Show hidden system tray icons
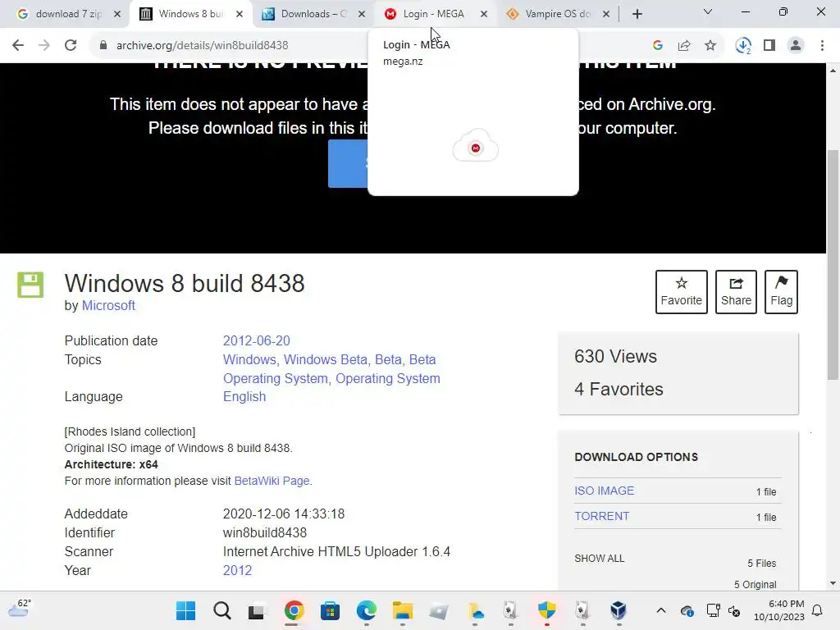840x630 pixels. pyautogui.click(x=661, y=610)
